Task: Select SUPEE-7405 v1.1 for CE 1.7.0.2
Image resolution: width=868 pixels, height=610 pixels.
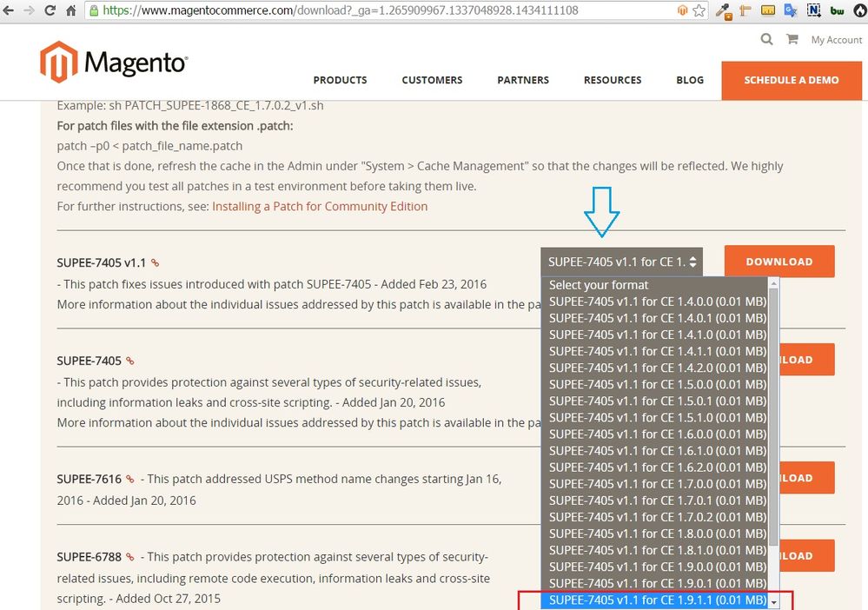Action: tap(655, 517)
